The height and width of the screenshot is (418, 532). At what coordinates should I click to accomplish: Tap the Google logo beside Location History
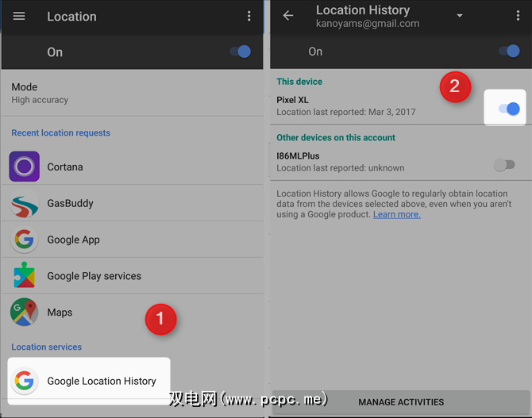(x=24, y=381)
